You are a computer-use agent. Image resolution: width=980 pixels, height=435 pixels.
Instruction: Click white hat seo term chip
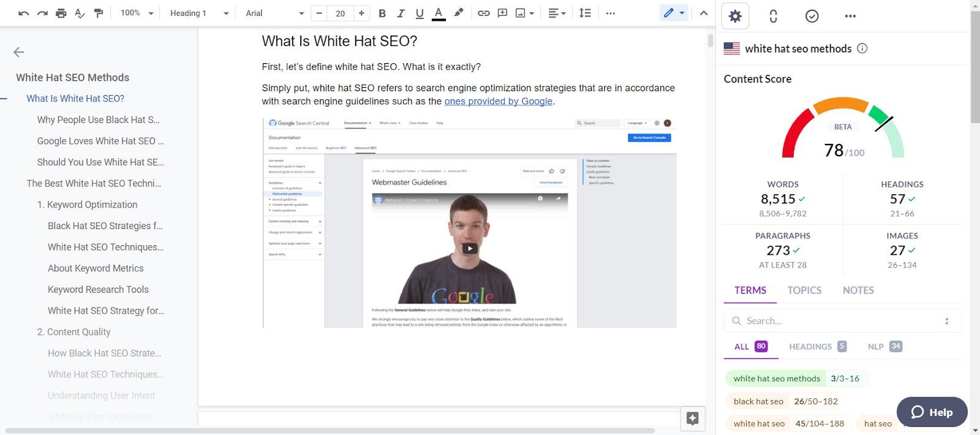[x=789, y=424]
